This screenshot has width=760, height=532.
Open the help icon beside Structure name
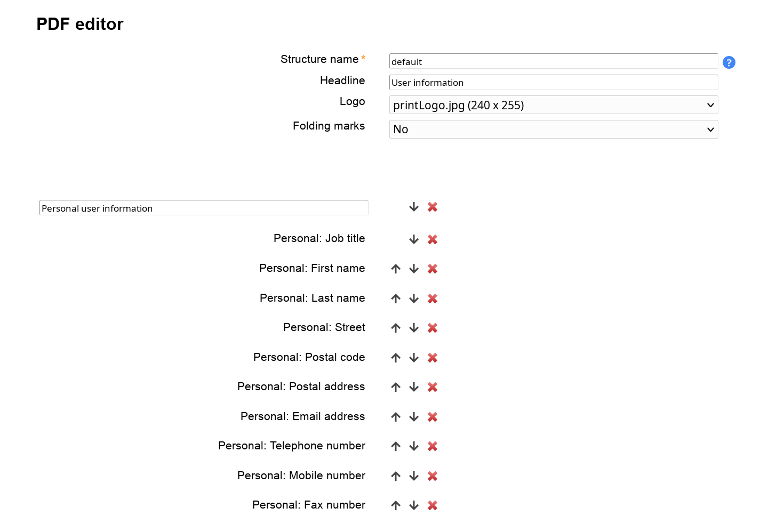click(x=729, y=62)
